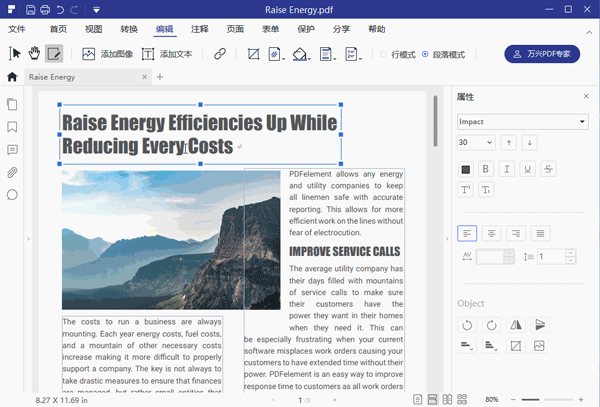Image resolution: width=600 pixels, height=407 pixels.
Task: Click the black font color swatch
Action: point(465,169)
